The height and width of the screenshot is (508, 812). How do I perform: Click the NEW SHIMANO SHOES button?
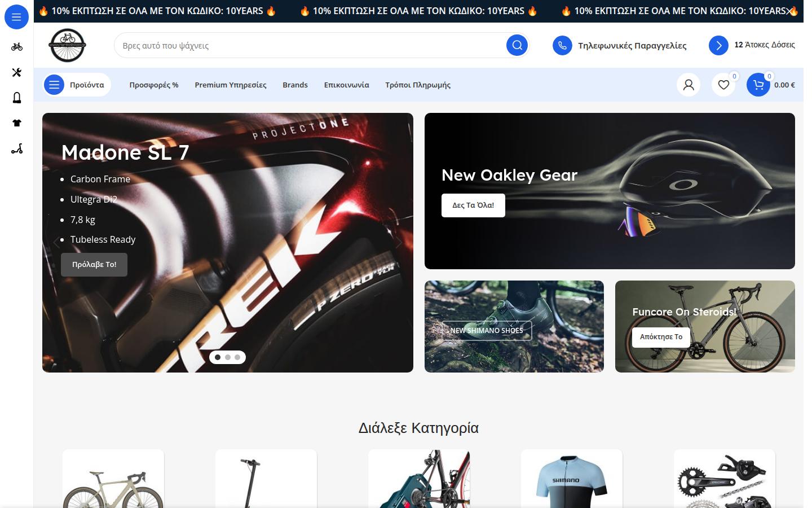point(487,331)
